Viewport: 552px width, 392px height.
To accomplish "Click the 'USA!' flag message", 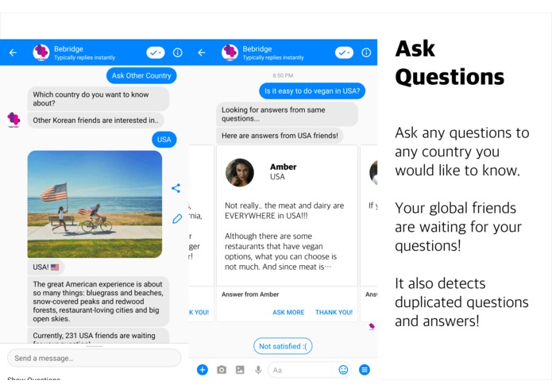I will pyautogui.click(x=46, y=267).
